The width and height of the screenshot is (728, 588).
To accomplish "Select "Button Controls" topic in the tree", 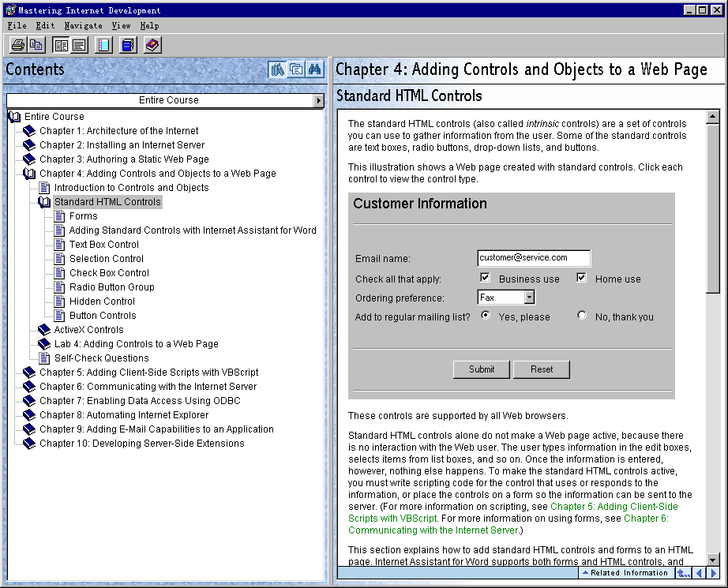I will coord(103,316).
